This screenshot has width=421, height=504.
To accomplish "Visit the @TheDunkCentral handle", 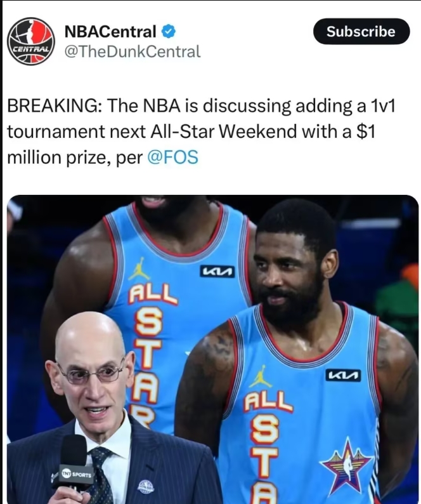I will (133, 51).
